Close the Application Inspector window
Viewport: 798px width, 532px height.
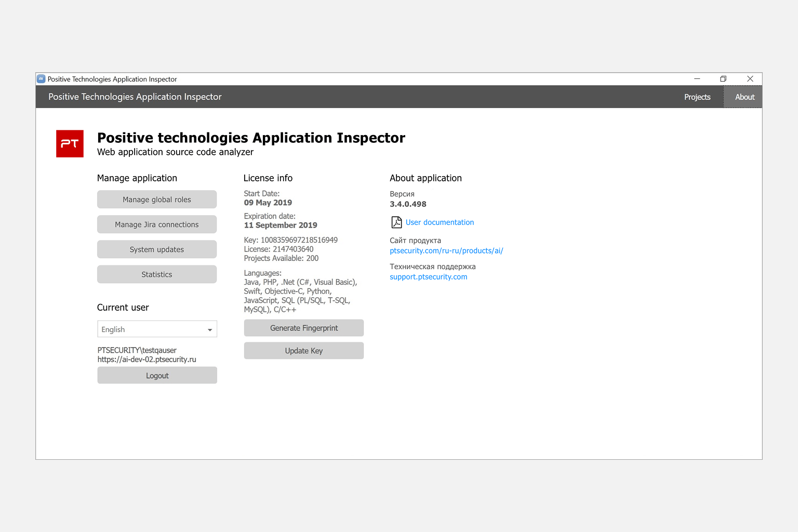tap(750, 79)
